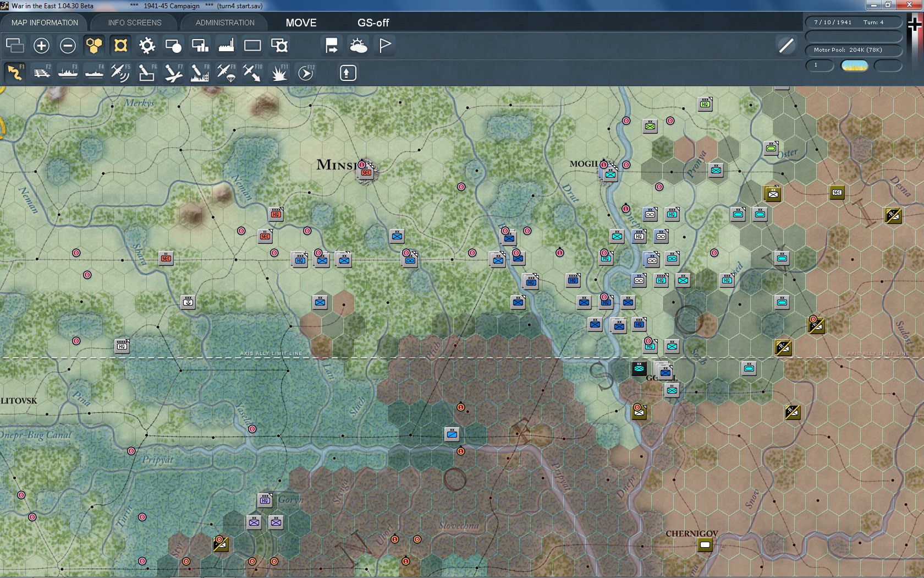Select the green HQ counter at the top of the map
The height and width of the screenshot is (578, 924).
(705, 104)
